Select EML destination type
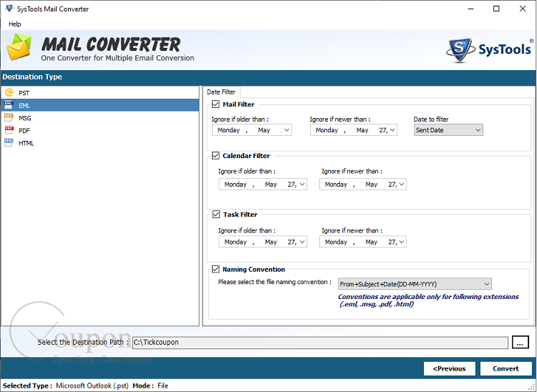537x392 pixels. pos(100,105)
